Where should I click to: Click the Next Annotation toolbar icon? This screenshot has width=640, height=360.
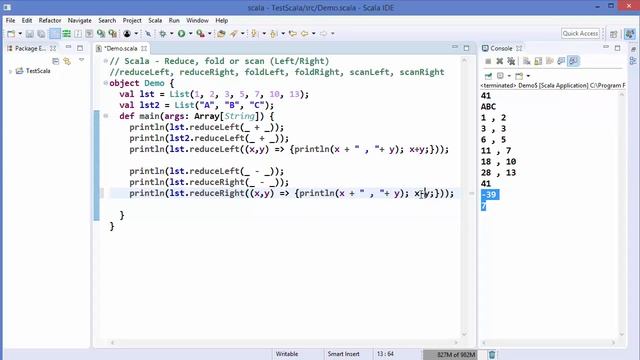pos(254,33)
